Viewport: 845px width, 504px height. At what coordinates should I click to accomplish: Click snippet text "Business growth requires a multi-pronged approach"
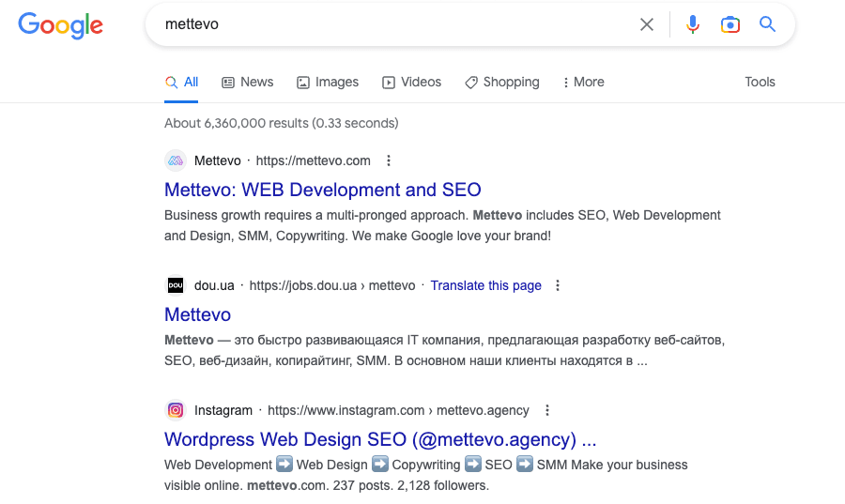coord(316,215)
